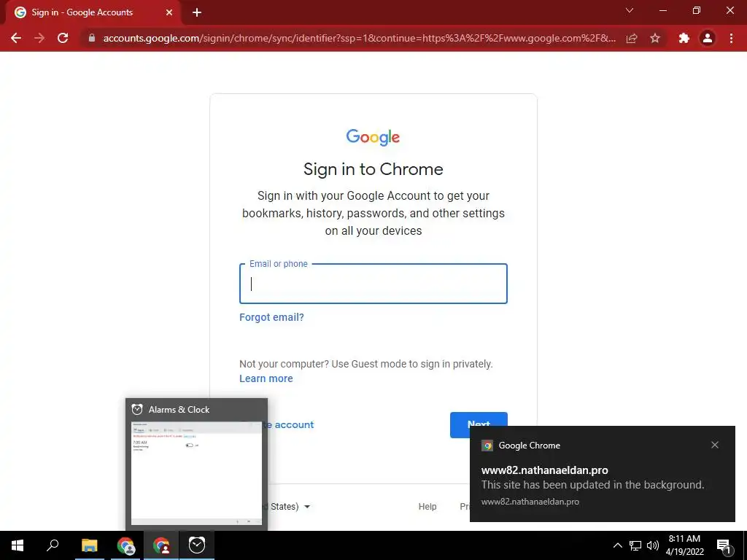Open File Explorer from the taskbar
This screenshot has height=560, width=747.
89,545
